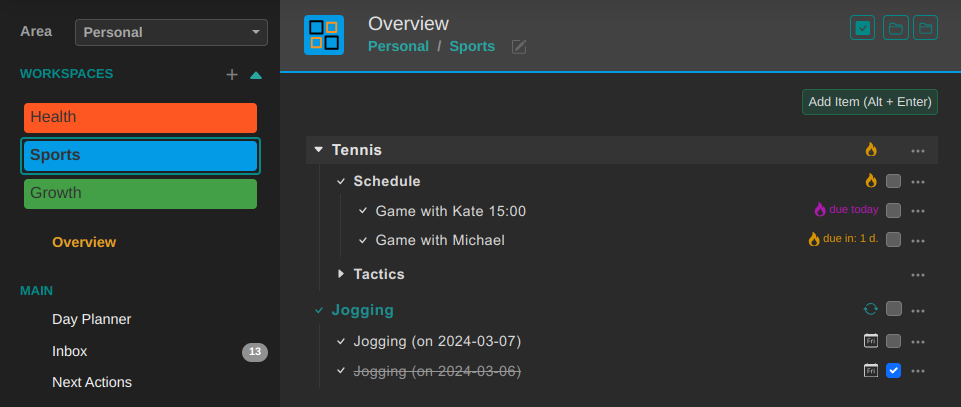Check off Jogging on 2024-03-07

pos(894,341)
